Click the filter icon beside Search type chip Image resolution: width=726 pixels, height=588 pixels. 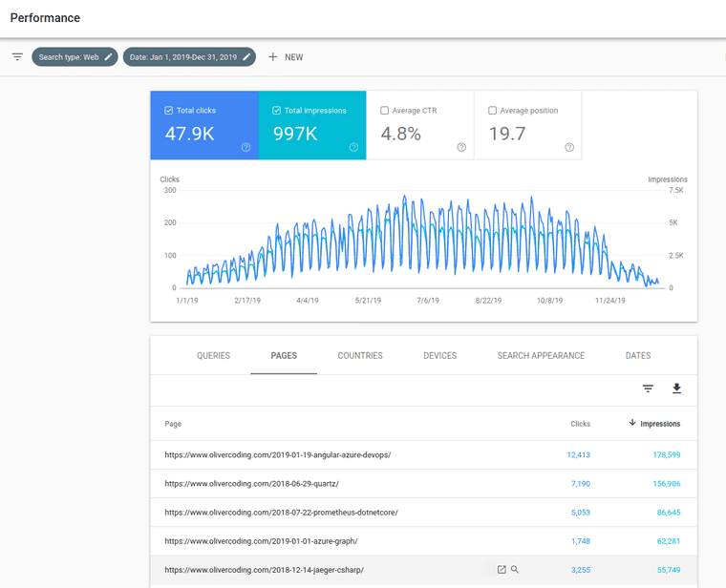(x=17, y=57)
